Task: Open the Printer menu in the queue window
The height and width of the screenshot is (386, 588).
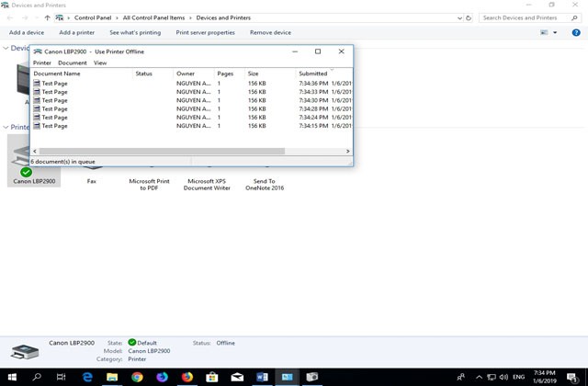Action: (x=42, y=62)
